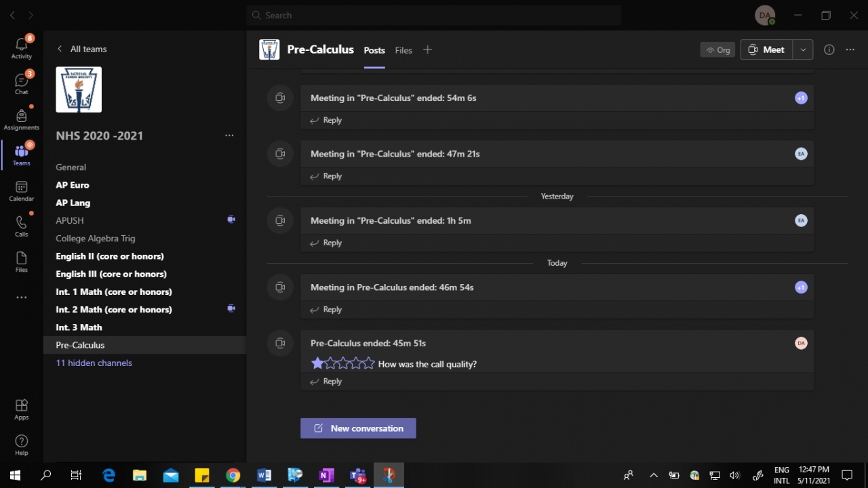The width and height of the screenshot is (868, 488).
Task: Click meeting icon beside the 45m 51s meeting
Action: click(x=280, y=343)
